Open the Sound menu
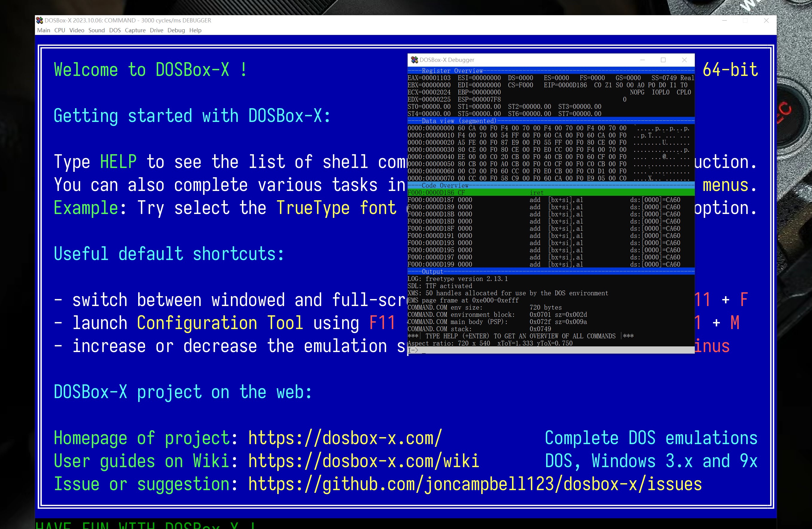 (97, 30)
